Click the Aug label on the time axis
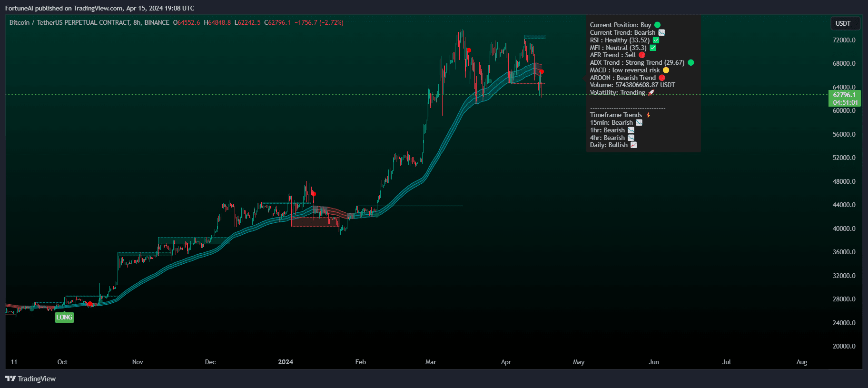Screen dimensions: 868x388 click(x=802, y=362)
